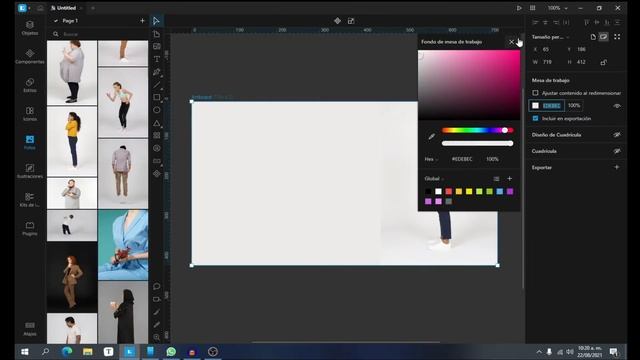The height and width of the screenshot is (360, 640).
Task: Choose the black color swatch
Action: (x=428, y=191)
